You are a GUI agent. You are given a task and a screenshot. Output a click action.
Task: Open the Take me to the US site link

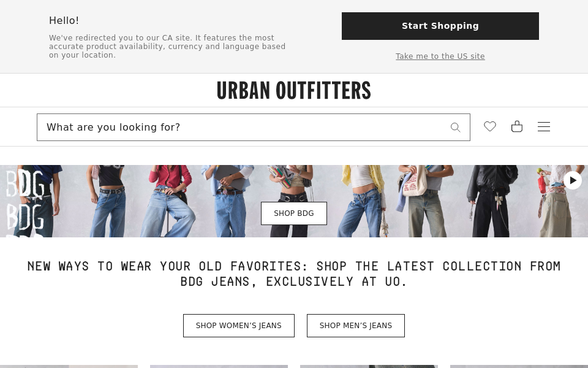coord(440,56)
